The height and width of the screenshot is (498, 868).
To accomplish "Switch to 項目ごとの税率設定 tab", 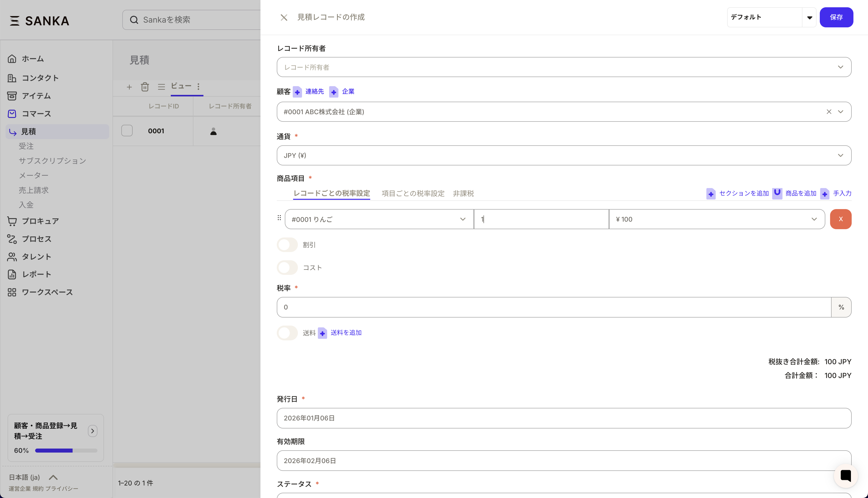I will pyautogui.click(x=413, y=194).
